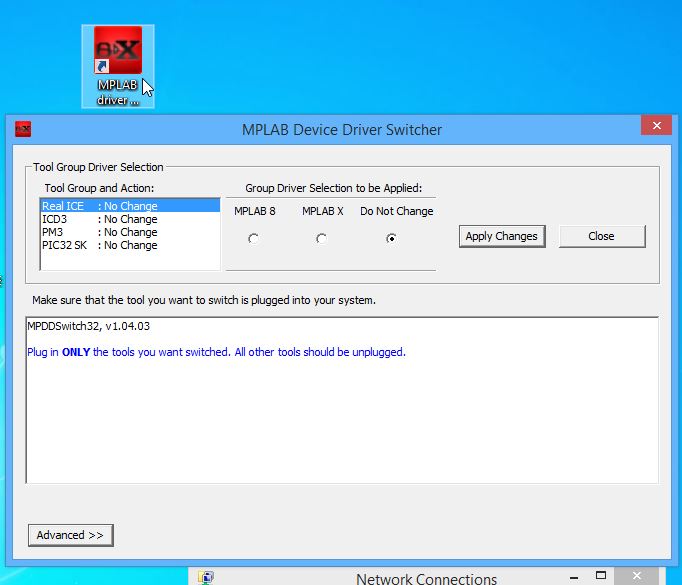Image resolution: width=682 pixels, height=585 pixels.
Task: Close the Network Connections window
Action: coord(637,576)
